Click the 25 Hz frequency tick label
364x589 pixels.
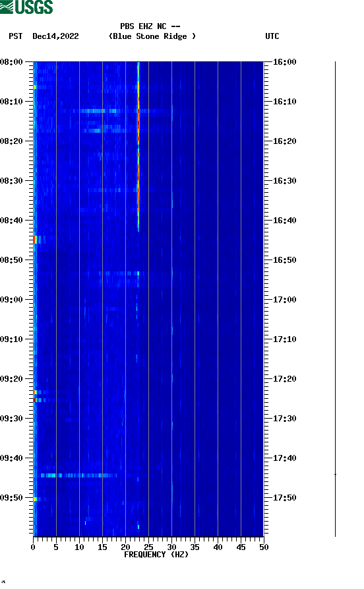(x=148, y=547)
